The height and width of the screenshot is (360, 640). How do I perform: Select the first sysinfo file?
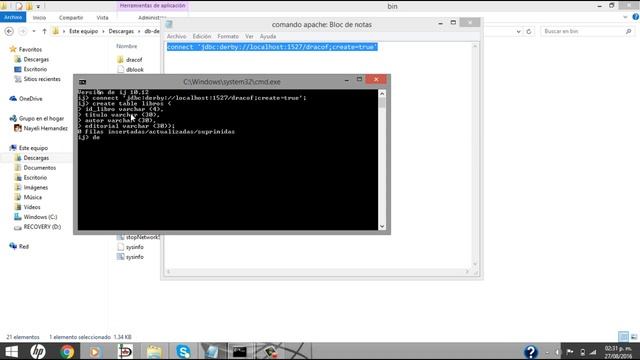click(x=135, y=247)
